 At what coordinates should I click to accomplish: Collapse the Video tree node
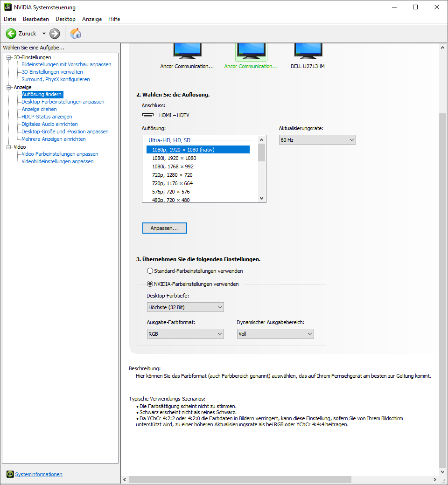coord(9,147)
